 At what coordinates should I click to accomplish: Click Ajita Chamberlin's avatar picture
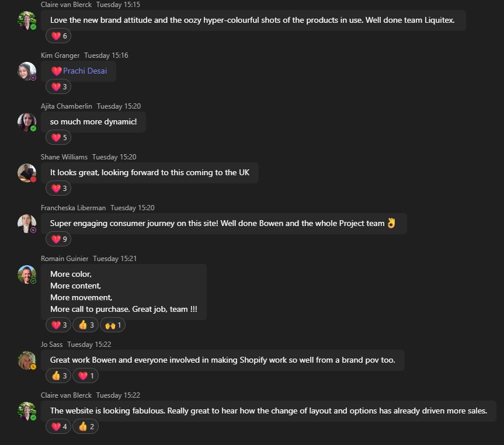[x=27, y=122]
